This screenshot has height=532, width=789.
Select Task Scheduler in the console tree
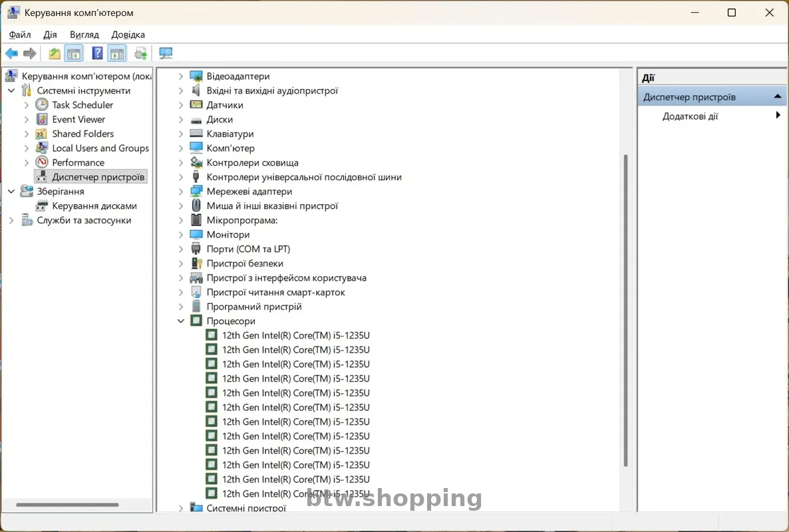click(x=82, y=105)
